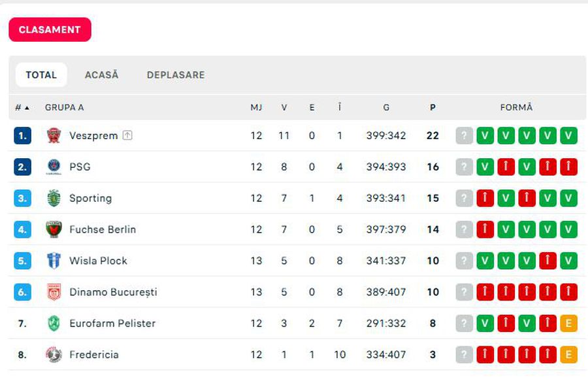Click the Veszprem team logo
The width and height of the screenshot is (588, 379).
(54, 136)
